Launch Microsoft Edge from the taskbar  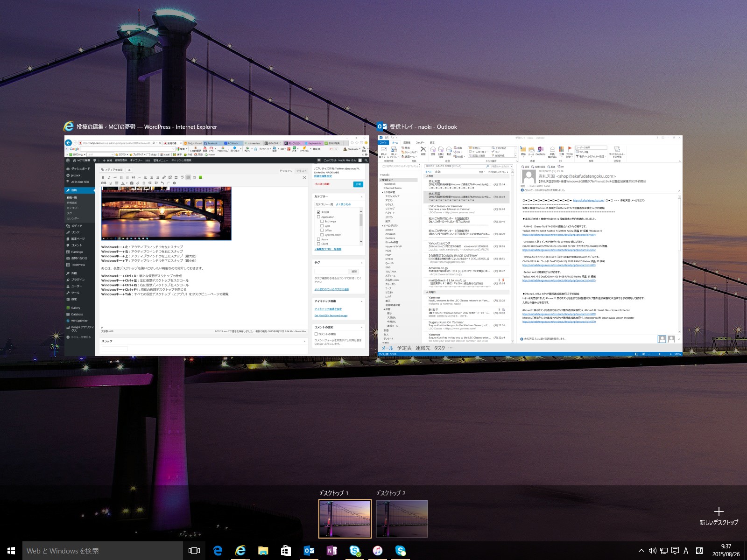(x=218, y=551)
